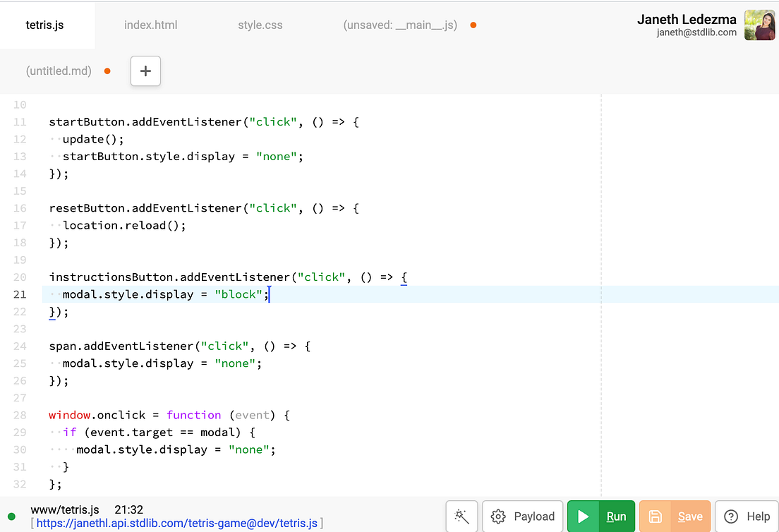The image size is (779, 532).
Task: Place cursor on the update(); statement
Action: tap(93, 139)
